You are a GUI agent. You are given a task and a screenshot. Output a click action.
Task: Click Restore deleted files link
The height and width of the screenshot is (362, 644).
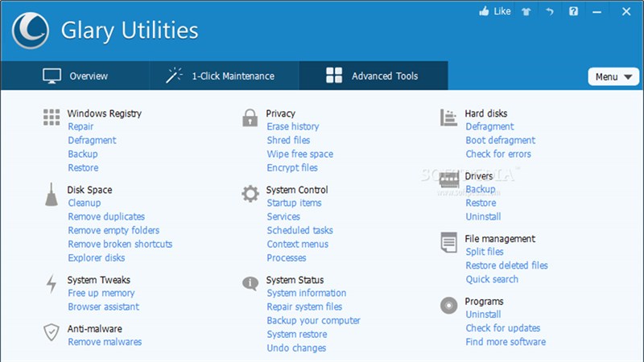click(506, 265)
